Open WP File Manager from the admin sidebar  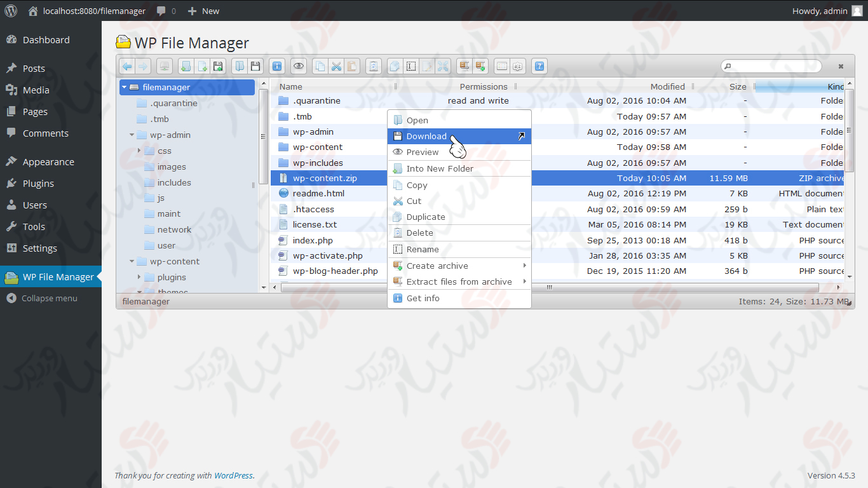(51, 277)
